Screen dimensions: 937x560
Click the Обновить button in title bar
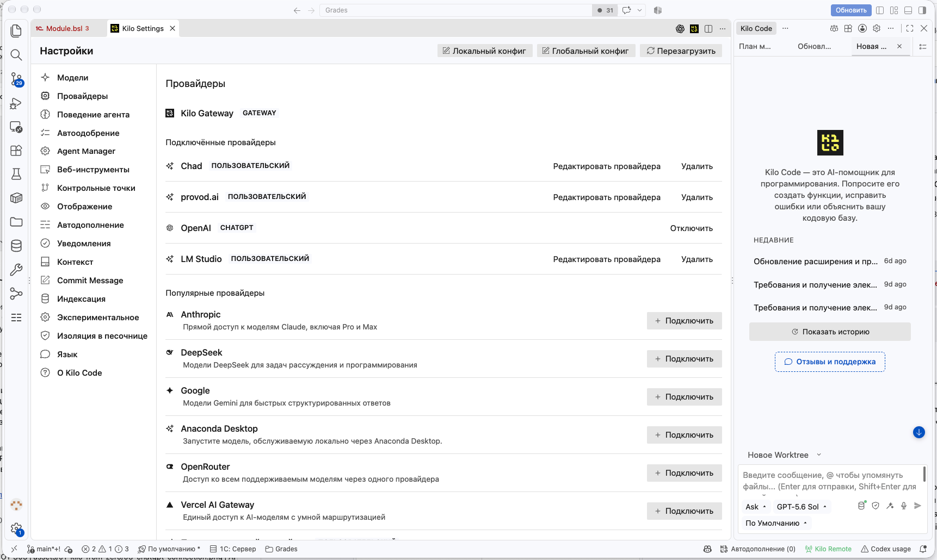(x=851, y=10)
